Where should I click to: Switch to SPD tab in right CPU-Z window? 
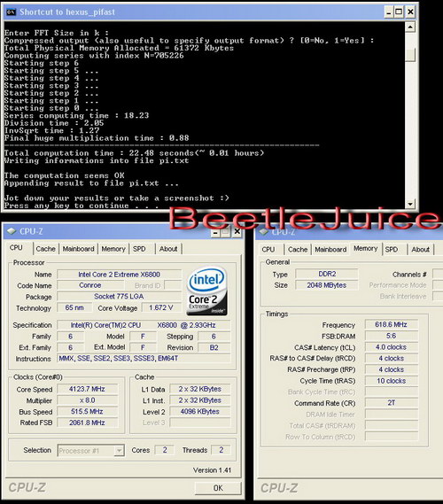pyautogui.click(x=392, y=250)
